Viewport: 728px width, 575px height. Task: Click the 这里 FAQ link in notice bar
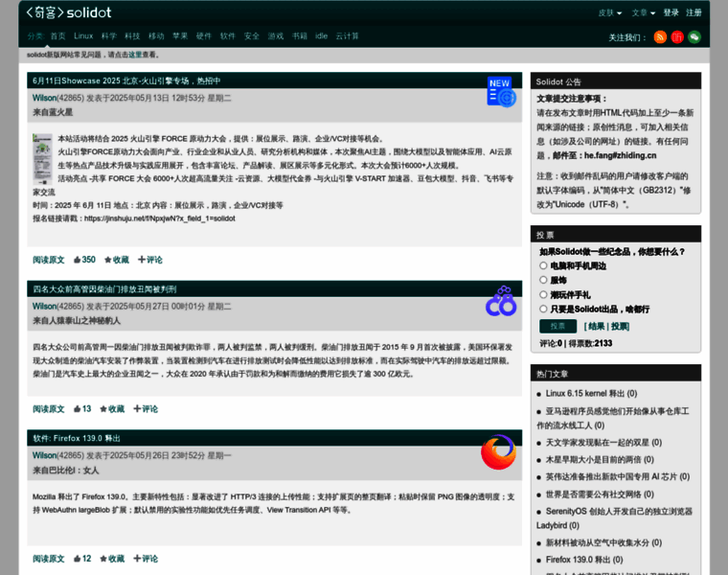point(135,55)
